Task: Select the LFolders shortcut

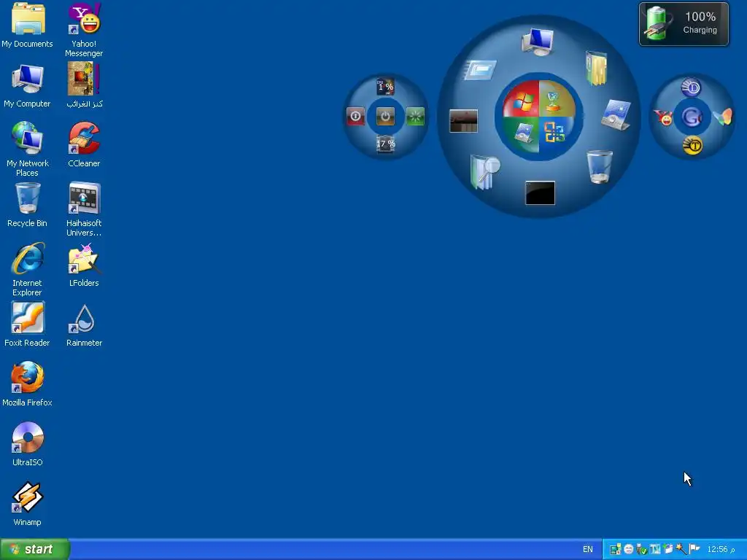Action: tap(84, 265)
